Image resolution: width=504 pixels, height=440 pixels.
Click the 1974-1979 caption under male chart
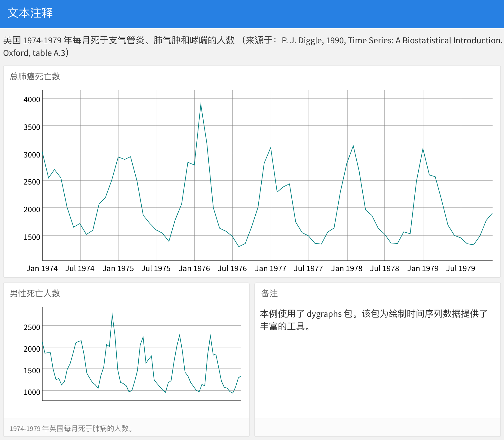click(x=71, y=428)
